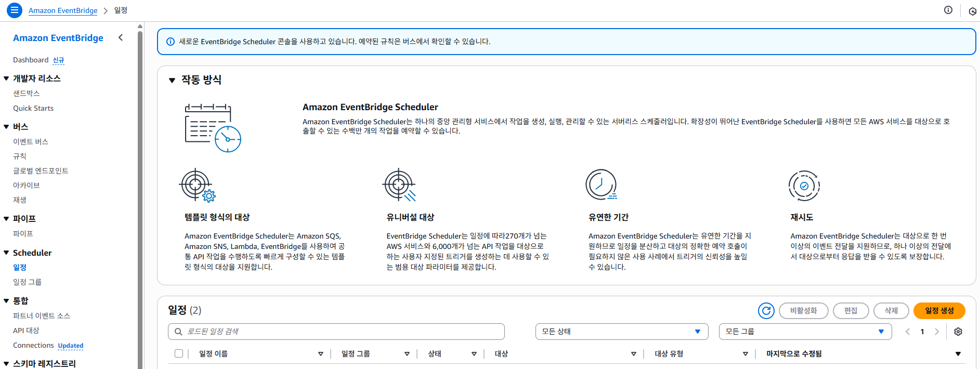Open Dashboard in side navigation
Viewport: 980px width, 369px height.
click(x=31, y=60)
